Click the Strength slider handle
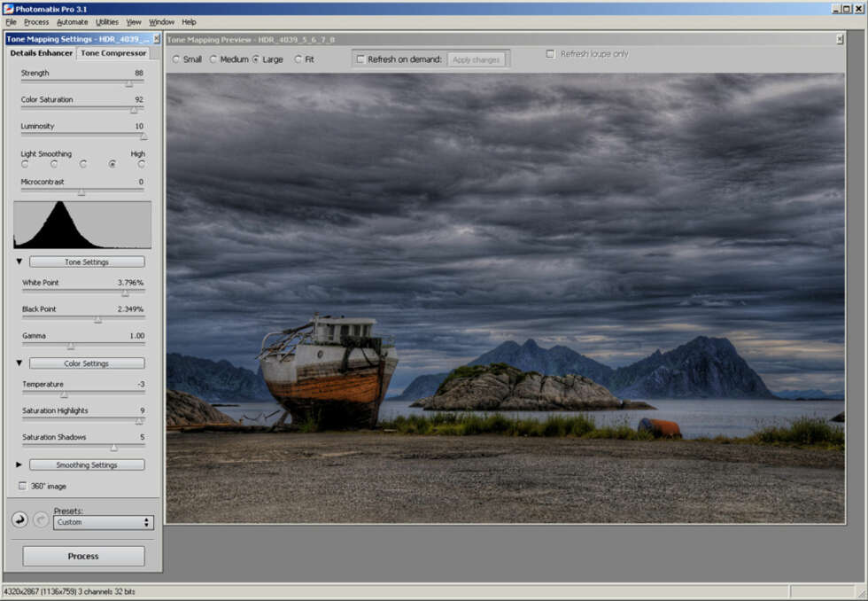868x601 pixels. pos(129,83)
